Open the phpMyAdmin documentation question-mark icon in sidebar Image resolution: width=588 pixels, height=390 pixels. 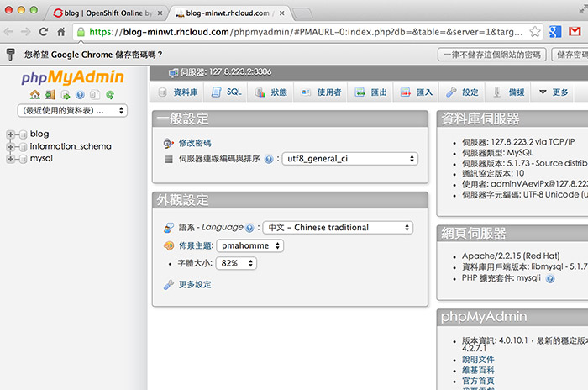tap(80, 95)
